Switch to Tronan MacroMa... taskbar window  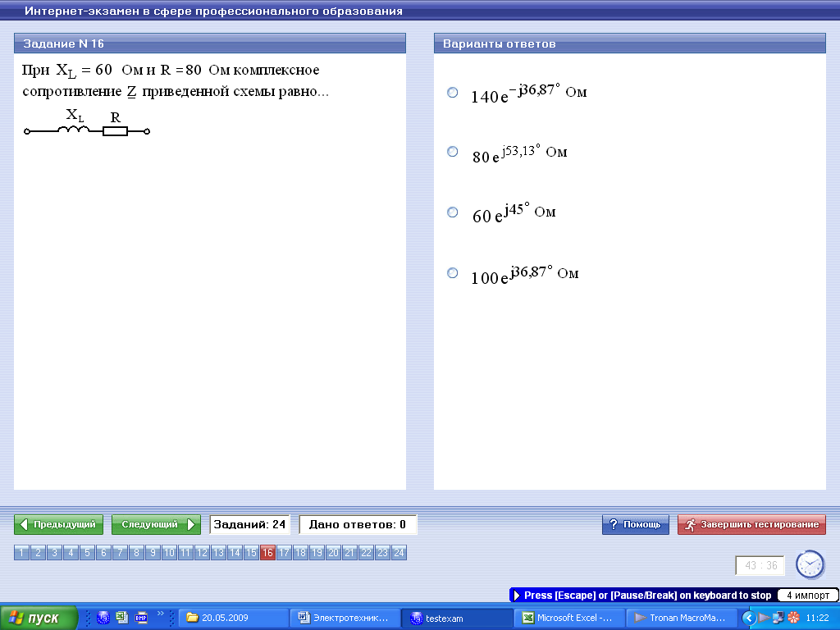(x=681, y=619)
